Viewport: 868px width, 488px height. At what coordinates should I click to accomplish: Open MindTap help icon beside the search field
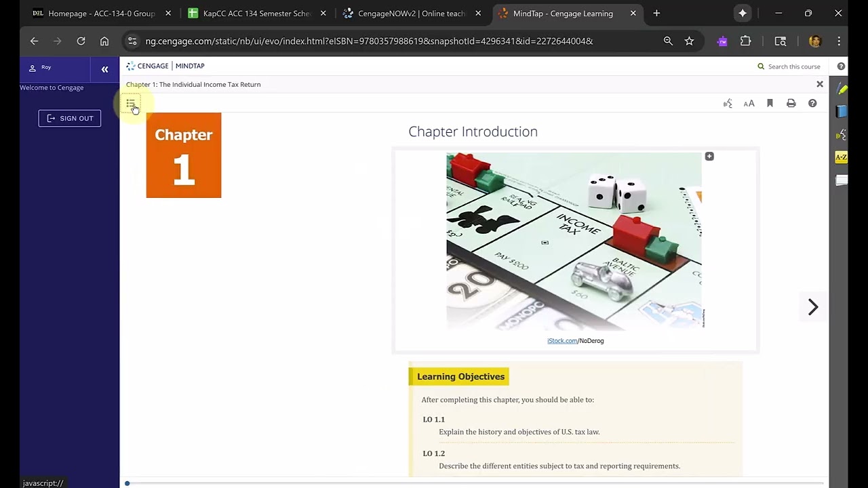point(841,66)
